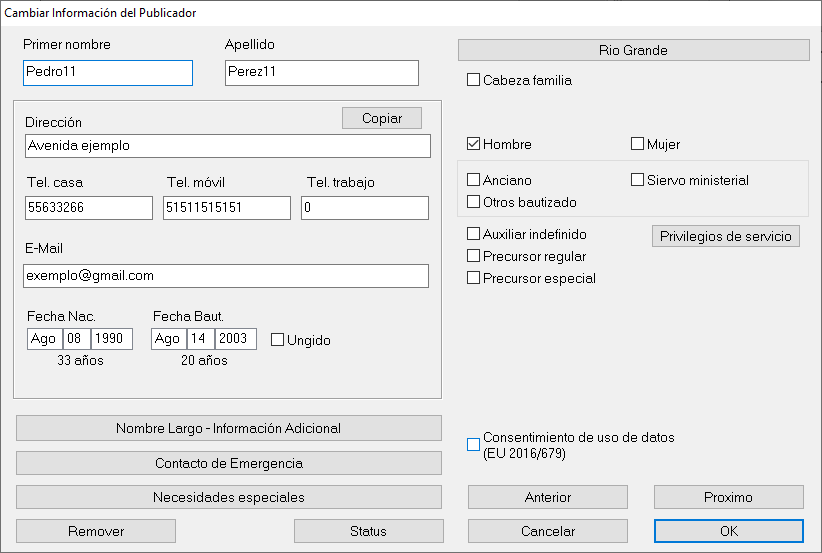Focus the E-Mail input field
This screenshot has width=822, height=553.
(226, 275)
